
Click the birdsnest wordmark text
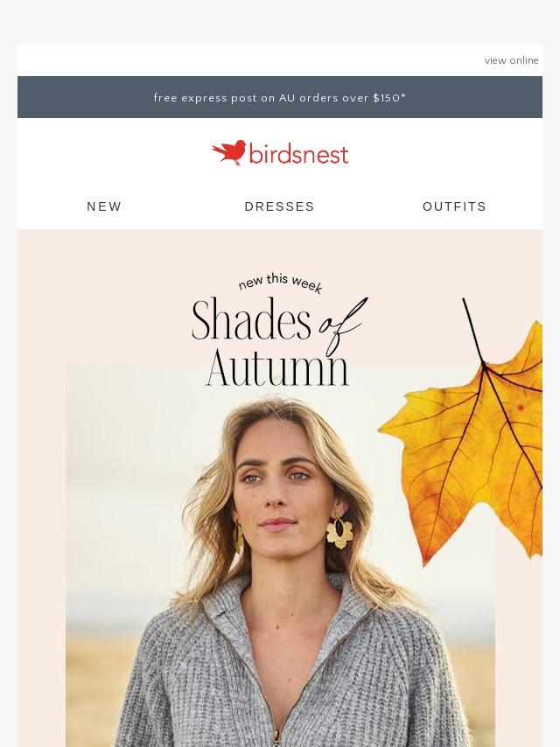pyautogui.click(x=299, y=154)
